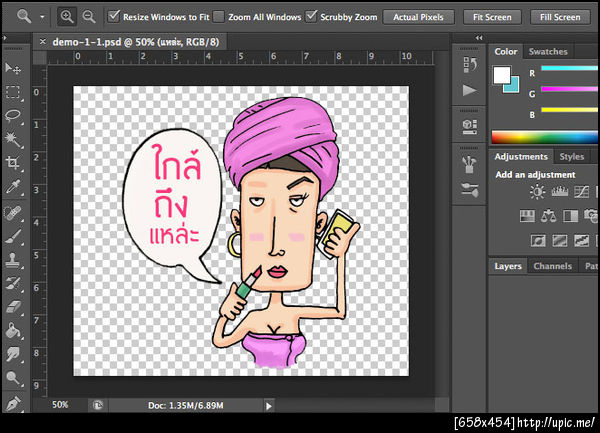Image resolution: width=600 pixels, height=433 pixels.
Task: Click the Fit Screen button
Action: pos(492,17)
